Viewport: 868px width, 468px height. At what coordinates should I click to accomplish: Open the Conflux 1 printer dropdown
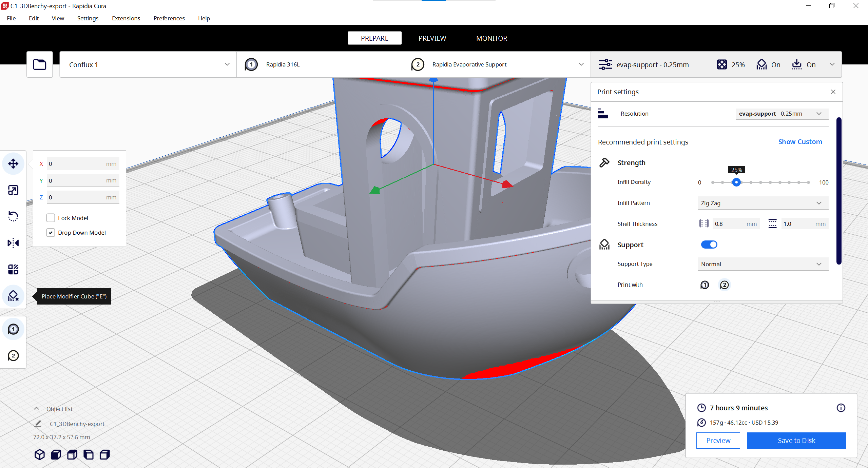click(148, 64)
